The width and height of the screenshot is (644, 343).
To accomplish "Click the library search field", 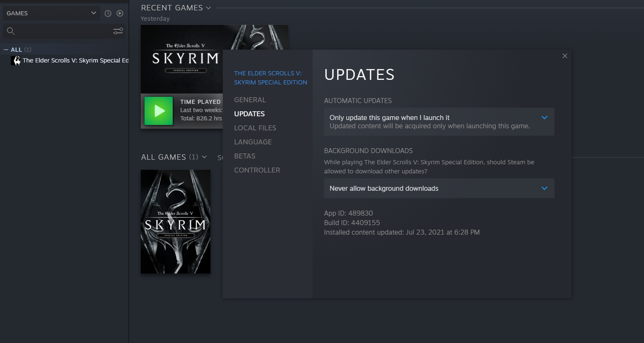I will [64, 31].
